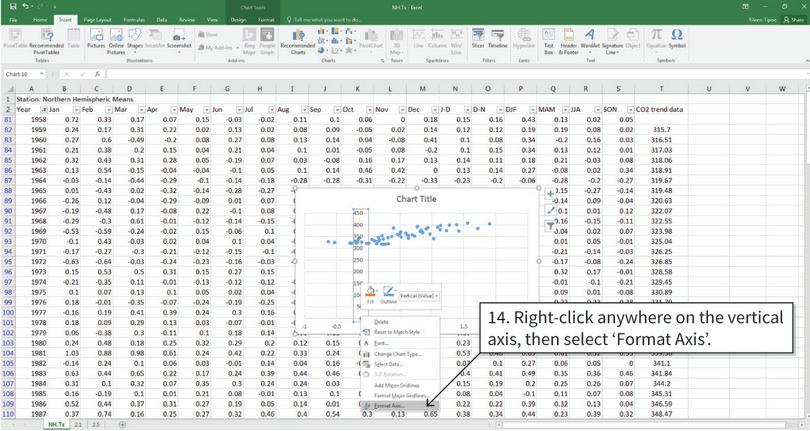Click the pie chart insert icon
Screen dimensions: 810x431
(x=321, y=50)
